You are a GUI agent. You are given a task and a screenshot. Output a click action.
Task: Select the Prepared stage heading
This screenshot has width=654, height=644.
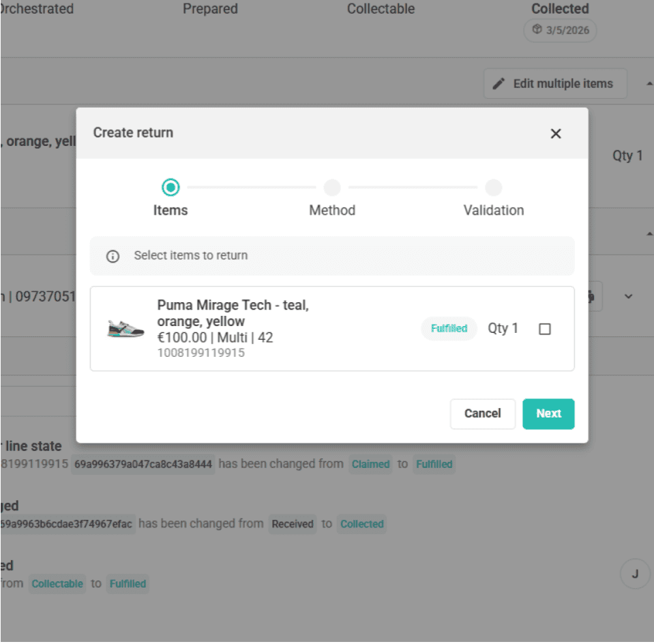coord(210,9)
